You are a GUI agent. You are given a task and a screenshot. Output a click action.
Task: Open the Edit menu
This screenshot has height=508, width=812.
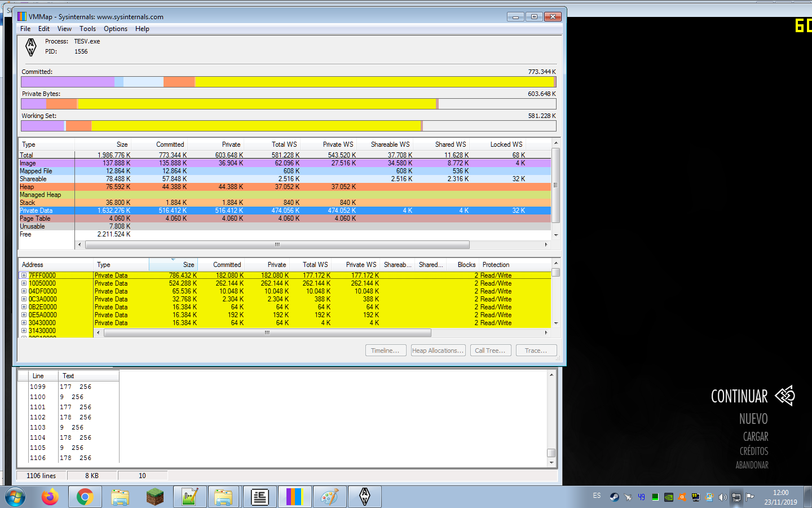point(44,29)
